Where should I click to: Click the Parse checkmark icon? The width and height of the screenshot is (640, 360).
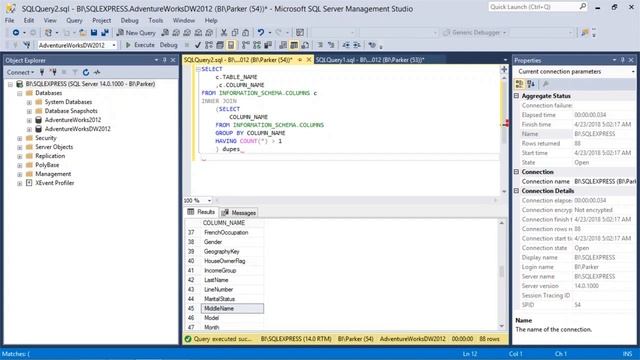click(198, 45)
